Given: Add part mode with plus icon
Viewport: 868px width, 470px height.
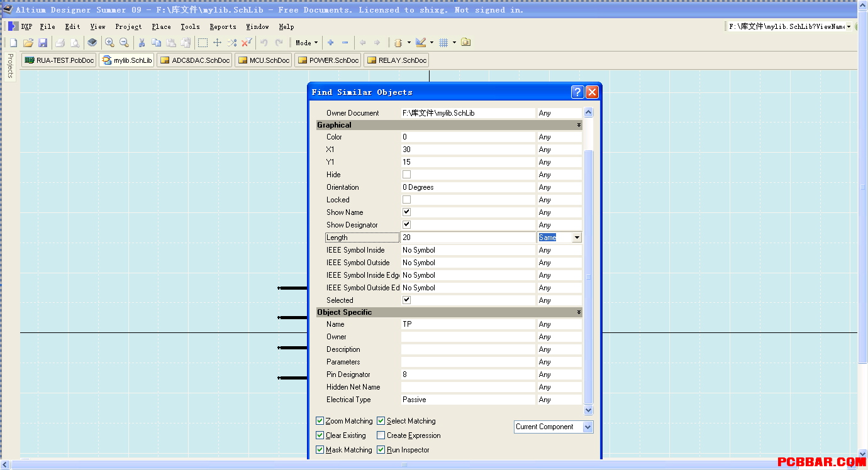Looking at the screenshot, I should click(330, 43).
